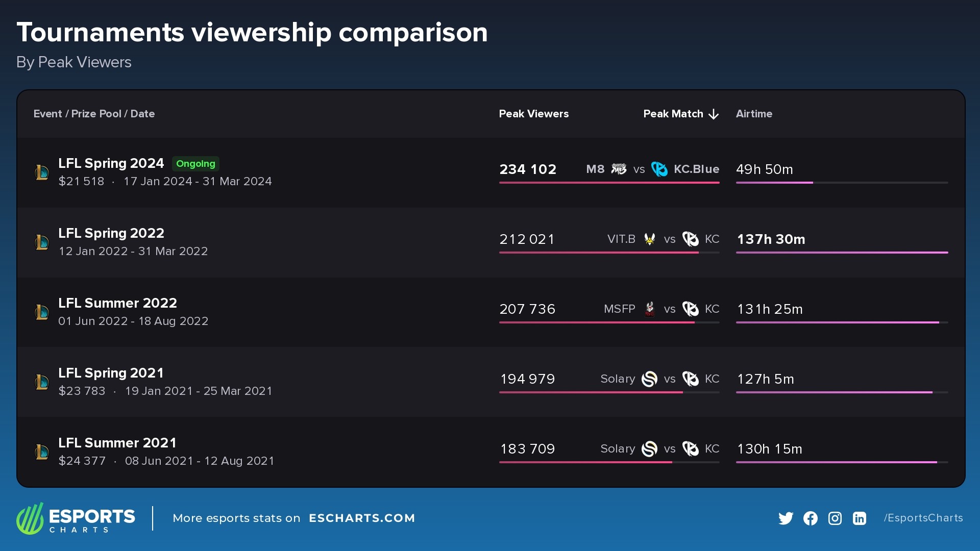Click the green Ongoing status badge

click(x=195, y=164)
